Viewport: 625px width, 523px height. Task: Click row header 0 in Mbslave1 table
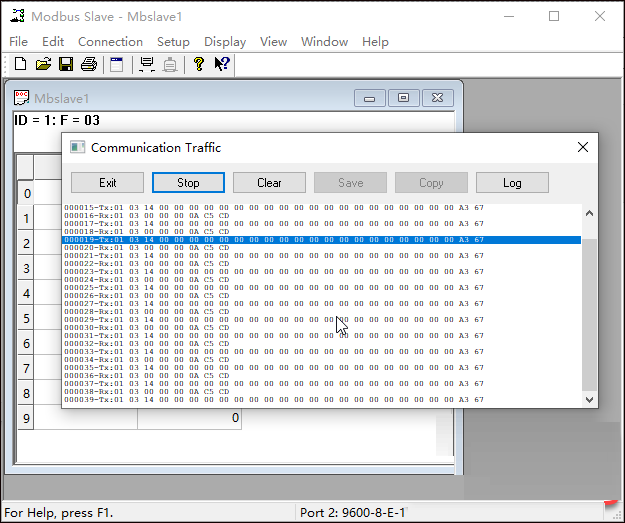(x=26, y=193)
